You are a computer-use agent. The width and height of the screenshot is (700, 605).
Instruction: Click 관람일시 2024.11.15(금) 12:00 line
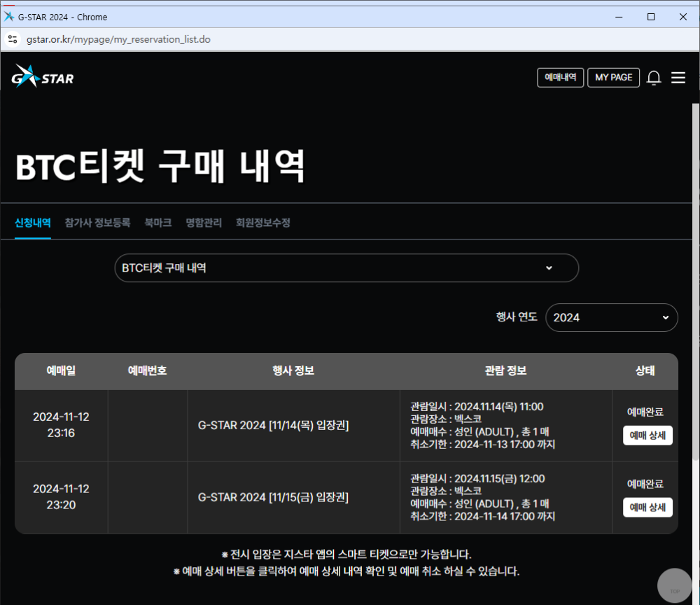[477, 479]
